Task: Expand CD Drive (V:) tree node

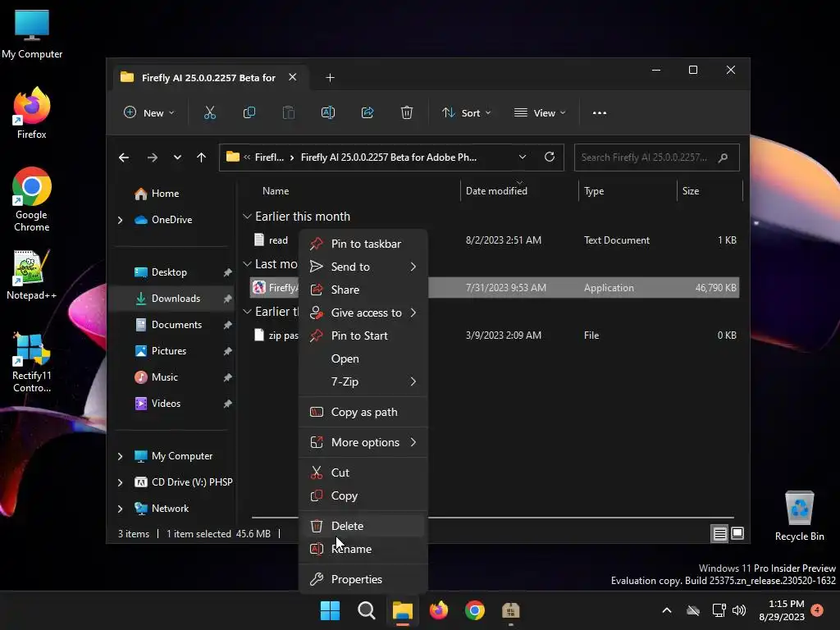Action: pyautogui.click(x=120, y=482)
